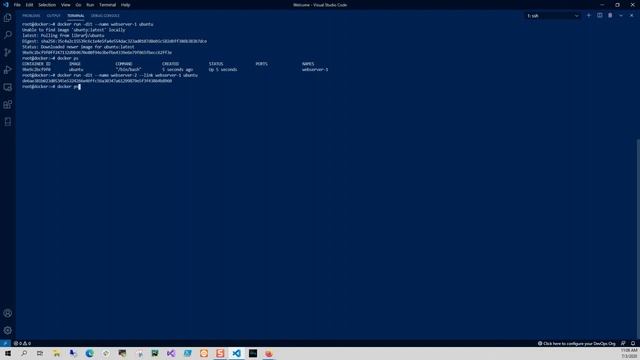Open the Terminal menu
This screenshot has width=640, height=360.
[x=107, y=5]
